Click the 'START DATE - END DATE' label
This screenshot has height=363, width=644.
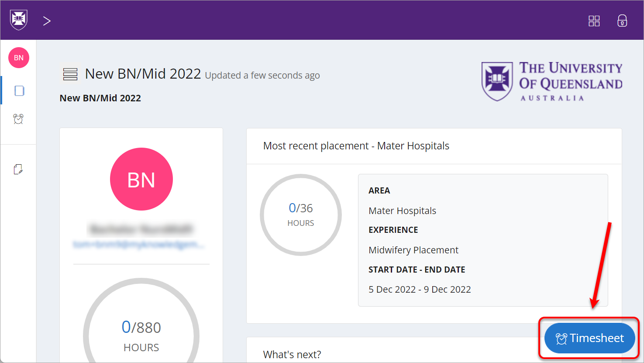pos(417,270)
